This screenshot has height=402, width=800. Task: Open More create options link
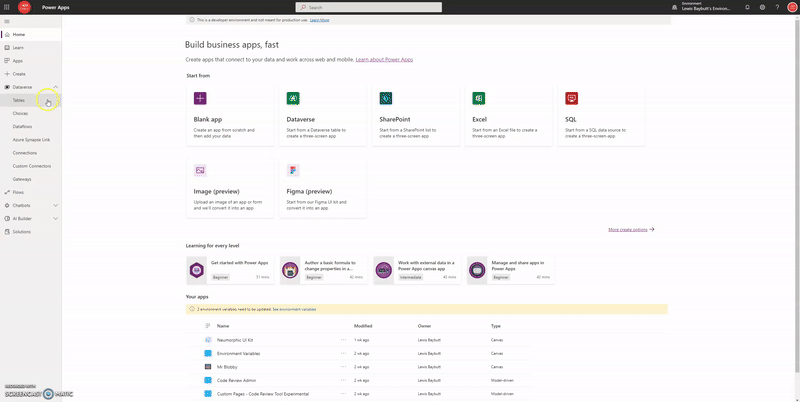click(631, 230)
